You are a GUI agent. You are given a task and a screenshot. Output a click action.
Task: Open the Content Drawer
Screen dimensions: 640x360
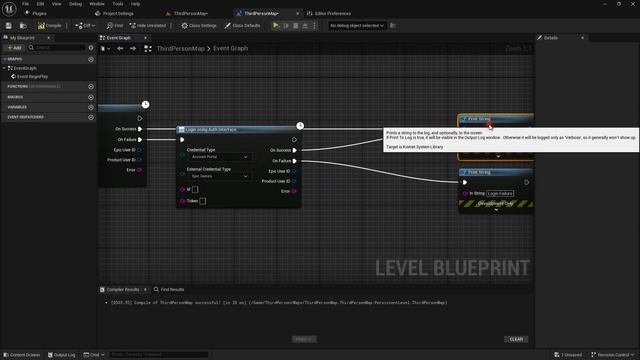tap(22, 355)
